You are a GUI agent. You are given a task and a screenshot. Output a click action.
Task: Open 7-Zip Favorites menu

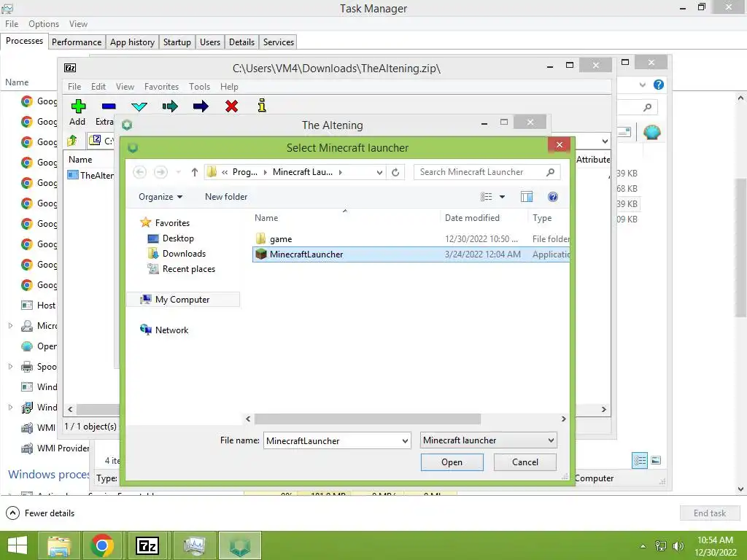(161, 87)
